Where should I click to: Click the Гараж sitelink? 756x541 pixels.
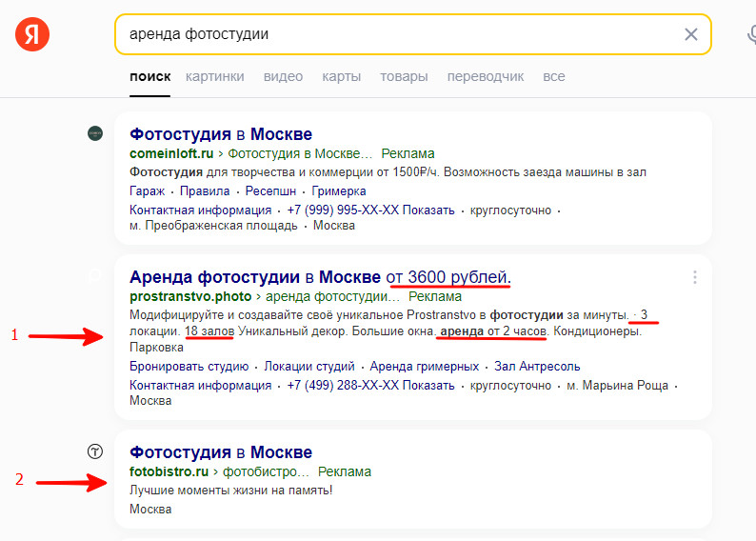[148, 190]
